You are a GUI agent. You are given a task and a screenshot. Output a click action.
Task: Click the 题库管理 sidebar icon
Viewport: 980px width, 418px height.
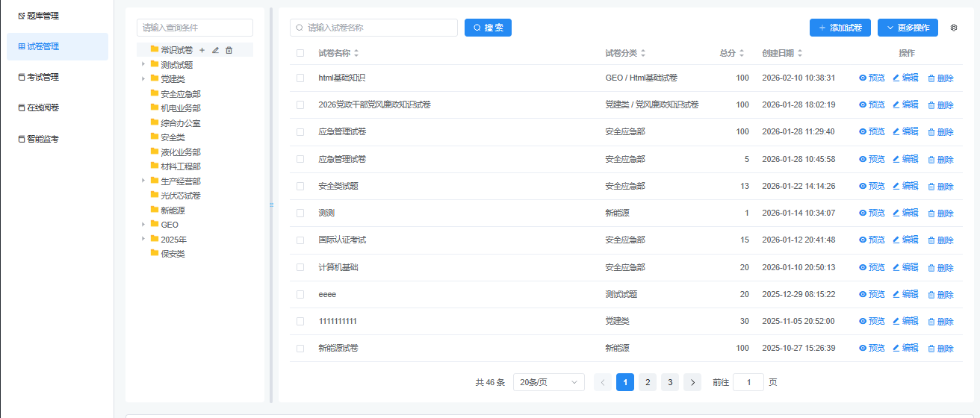point(22,16)
